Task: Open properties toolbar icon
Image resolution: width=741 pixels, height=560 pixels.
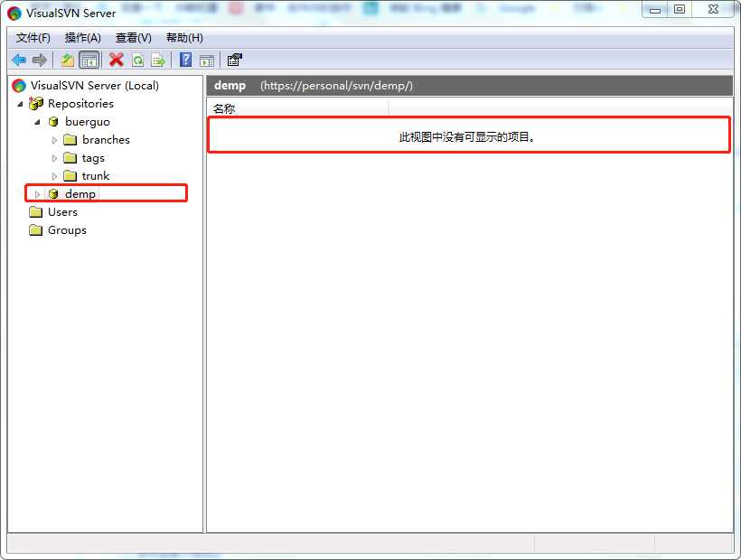Action: (234, 60)
